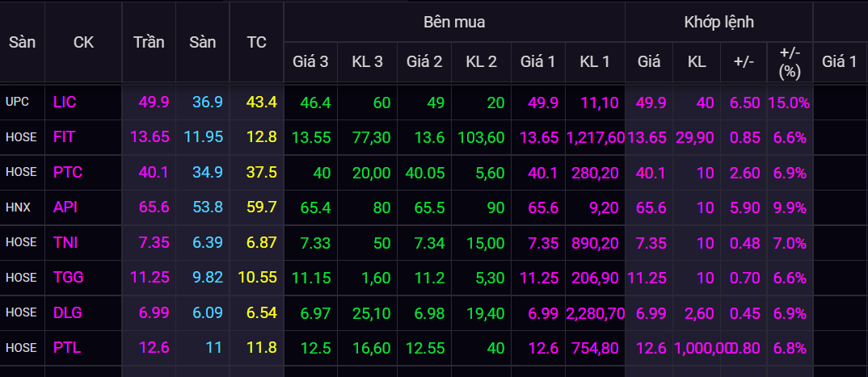Click the DLG stock symbol
This screenshot has width=868, height=377.
(68, 312)
